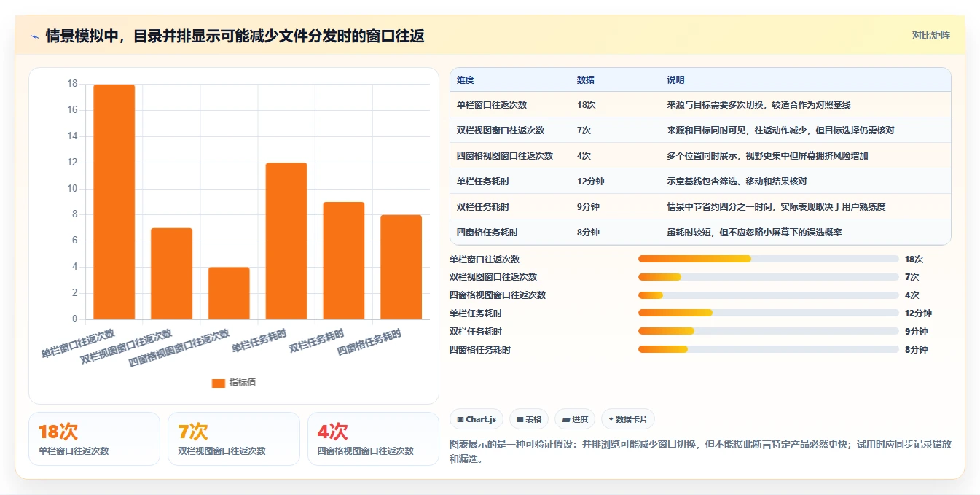This screenshot has height=495, width=980.
Task: Open the red 4次 stat card
Action: point(373,439)
